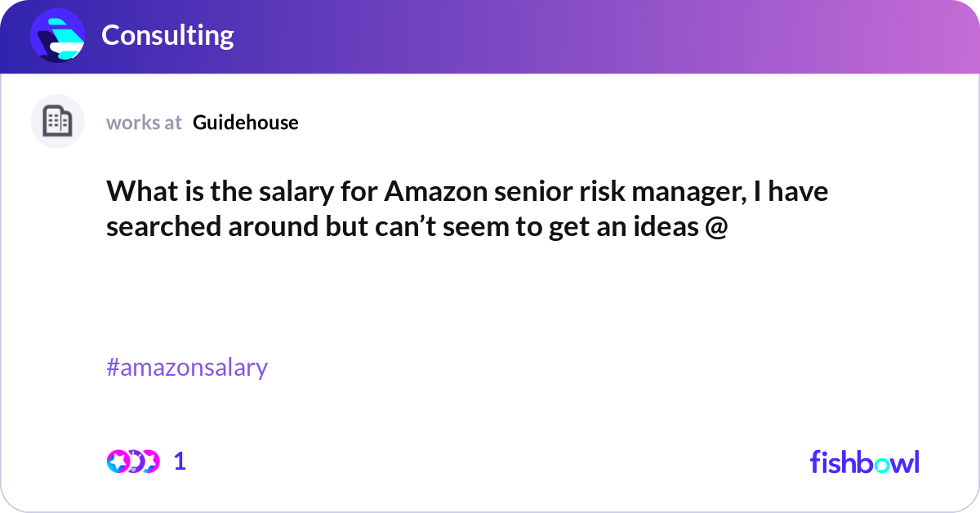Click the rightmost star reaction icon
This screenshot has height=513, width=980.
(152, 462)
